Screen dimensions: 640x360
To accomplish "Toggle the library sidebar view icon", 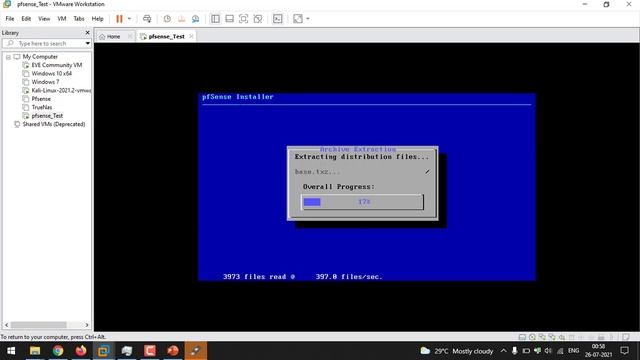I will click(215, 19).
